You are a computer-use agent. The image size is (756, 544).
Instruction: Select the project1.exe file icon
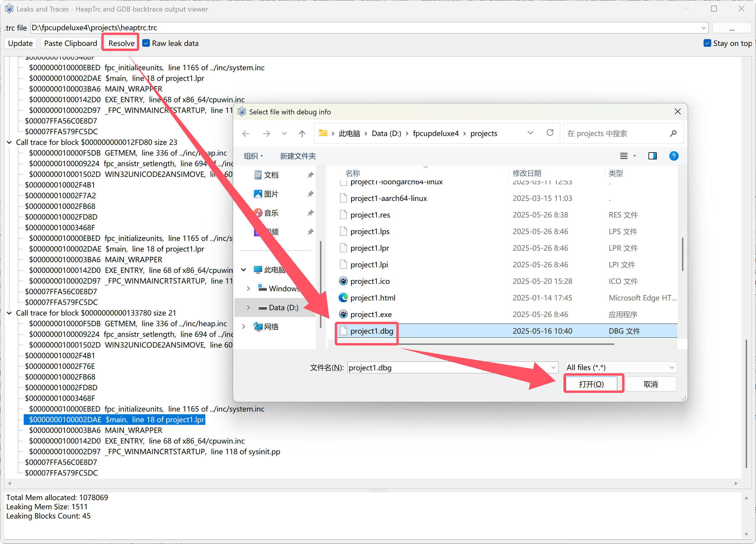343,314
